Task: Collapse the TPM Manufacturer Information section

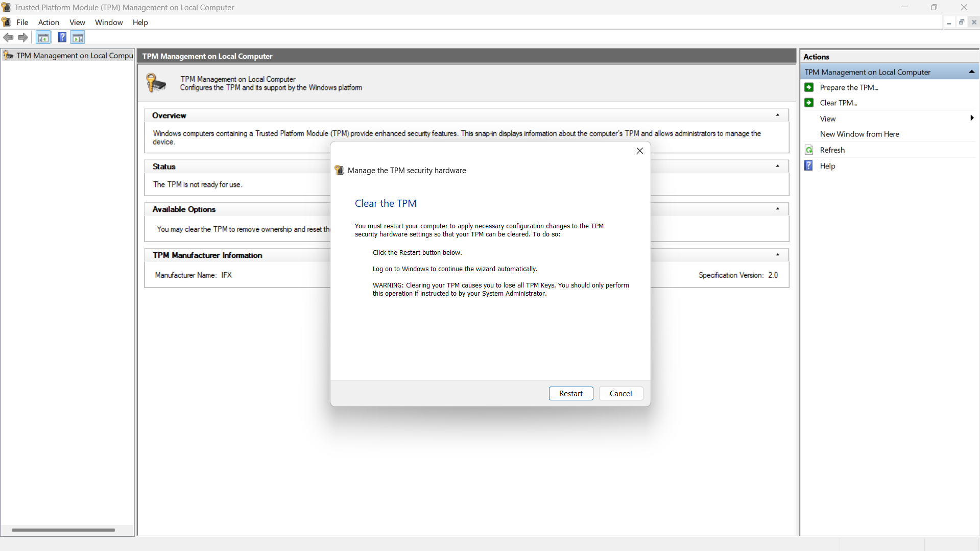Action: [x=778, y=255]
